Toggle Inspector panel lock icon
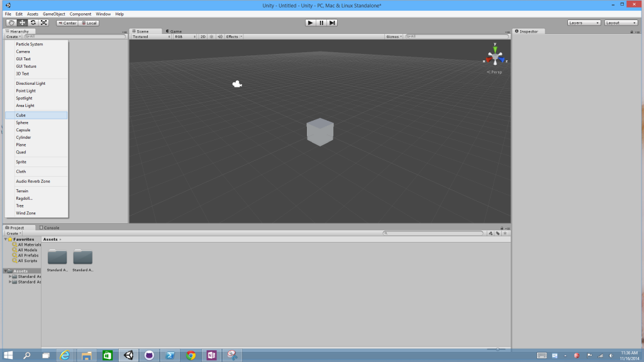 [631, 31]
